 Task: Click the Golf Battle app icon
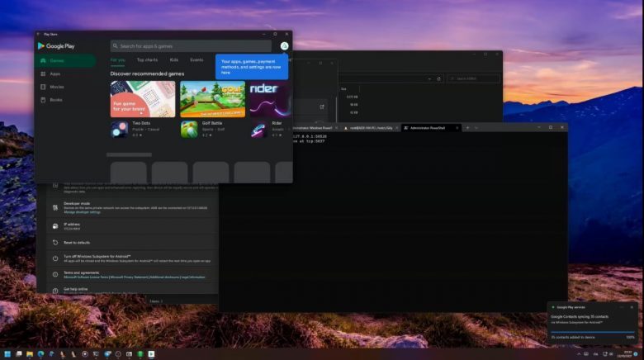[x=189, y=130]
